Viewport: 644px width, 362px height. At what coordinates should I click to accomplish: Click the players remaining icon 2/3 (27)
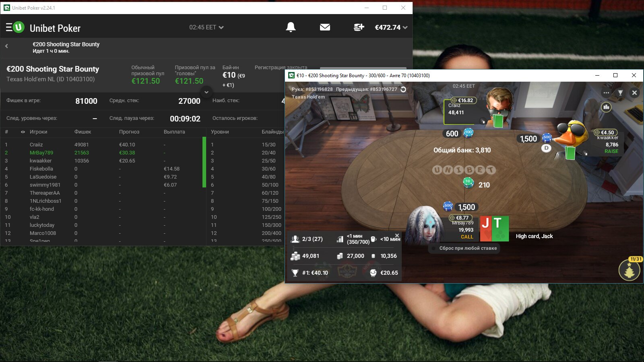[295, 239]
